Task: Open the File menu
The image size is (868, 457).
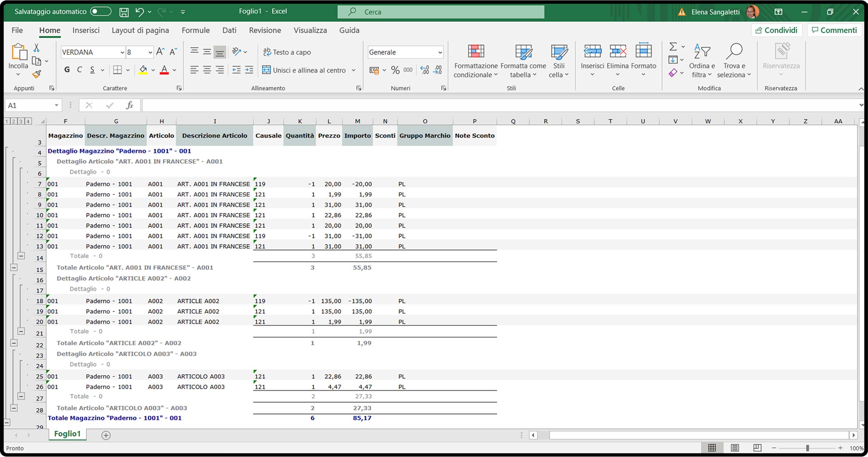Action: point(17,30)
